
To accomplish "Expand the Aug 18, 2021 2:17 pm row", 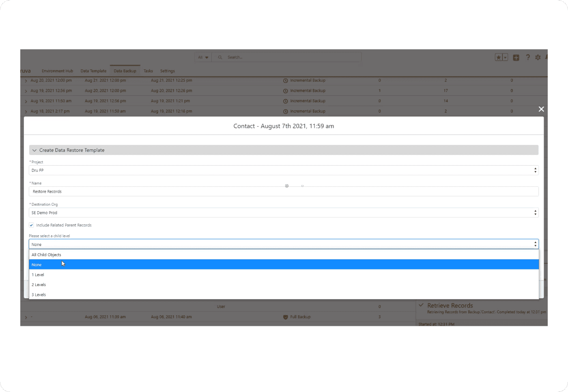I will pos(26,112).
